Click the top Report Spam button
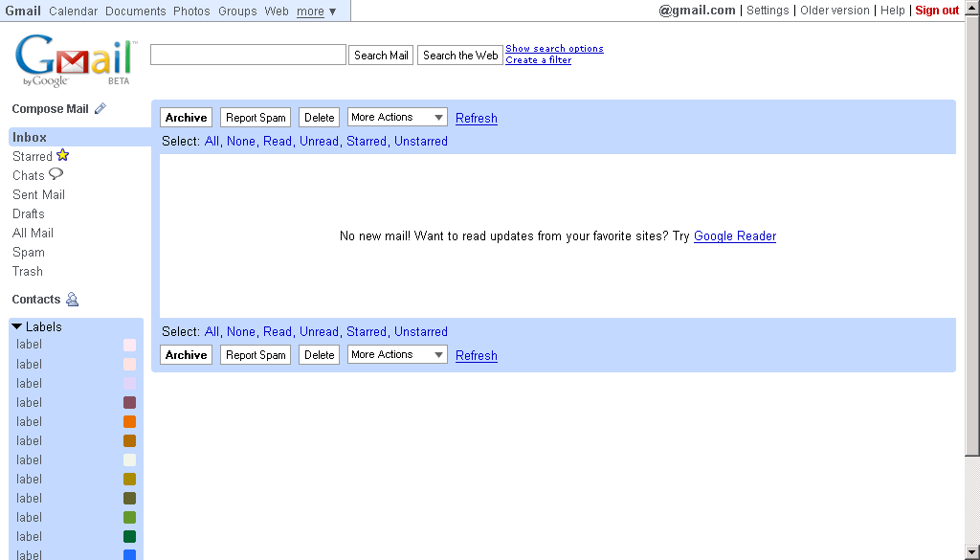Viewport: 980px width, 560px height. [256, 118]
